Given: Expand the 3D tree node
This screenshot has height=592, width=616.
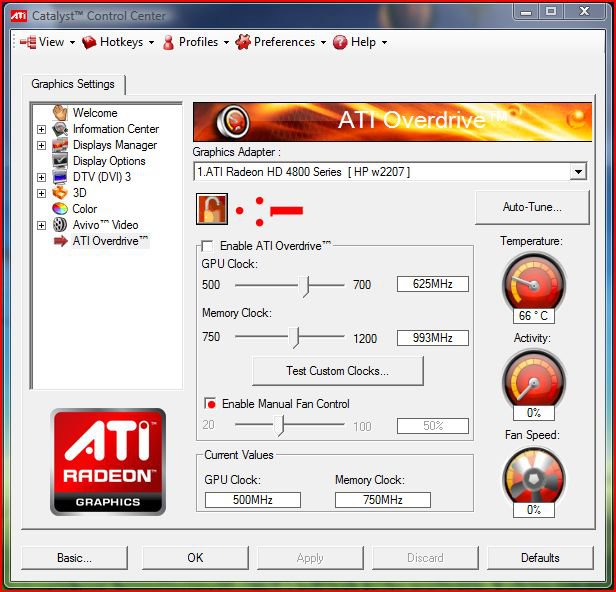Looking at the screenshot, I should coord(41,193).
